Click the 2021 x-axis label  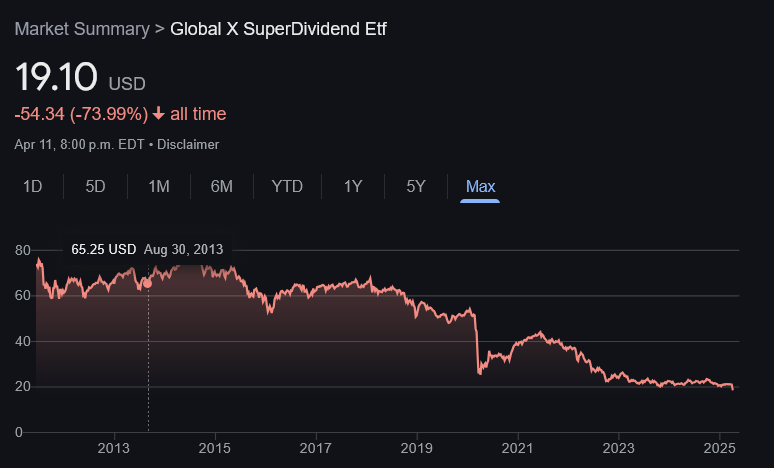tap(518, 448)
